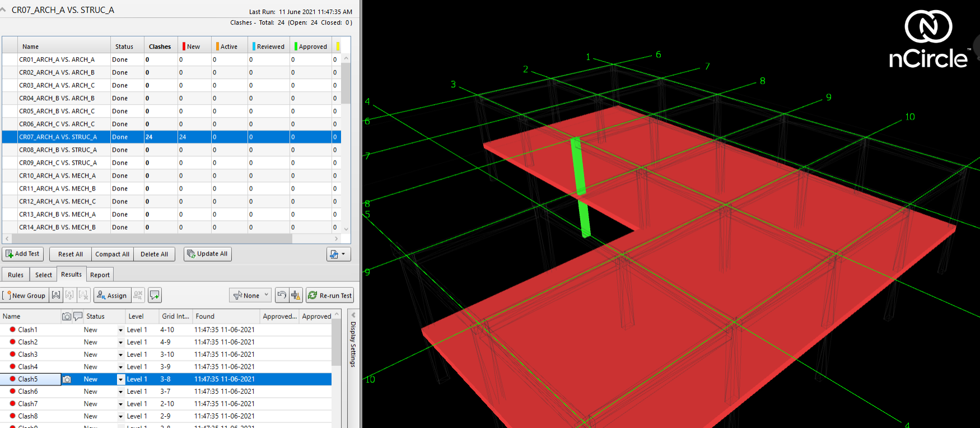This screenshot has width=980, height=428.
Task: Collapse the CR07_ARCH_A VS. STRUC_A tests panel
Action: [x=3, y=10]
